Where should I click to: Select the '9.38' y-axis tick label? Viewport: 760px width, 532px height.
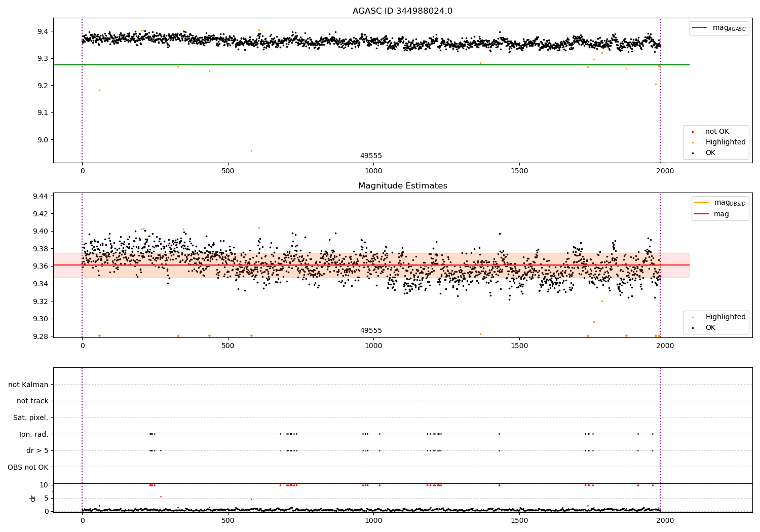[x=41, y=249]
